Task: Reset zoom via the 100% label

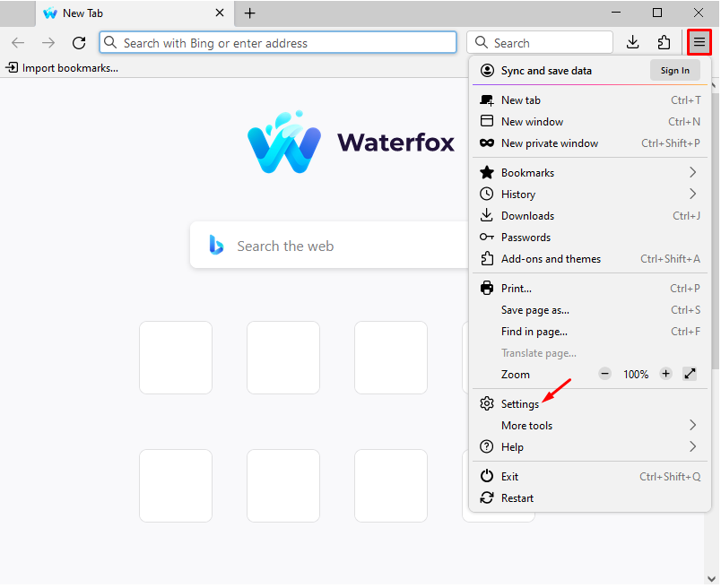Action: tap(636, 374)
